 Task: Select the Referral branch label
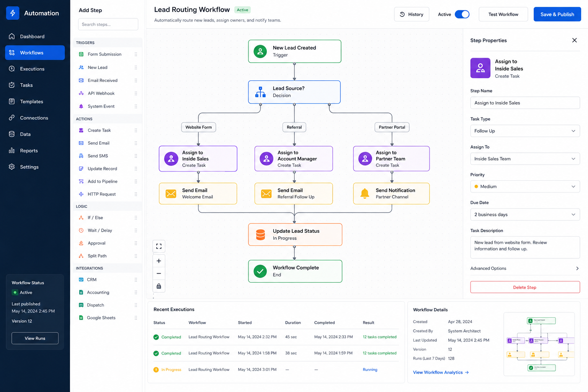pos(294,127)
